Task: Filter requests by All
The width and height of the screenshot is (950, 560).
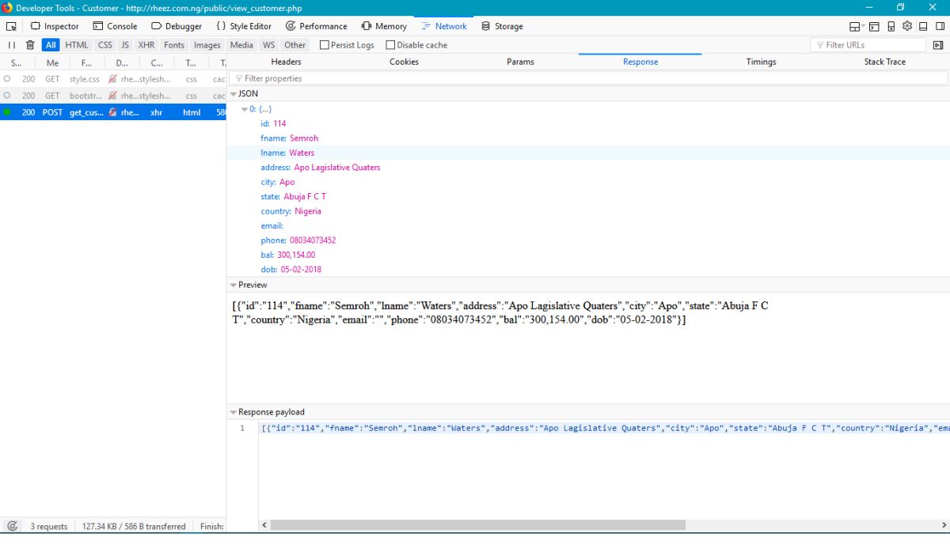Action: pos(51,45)
